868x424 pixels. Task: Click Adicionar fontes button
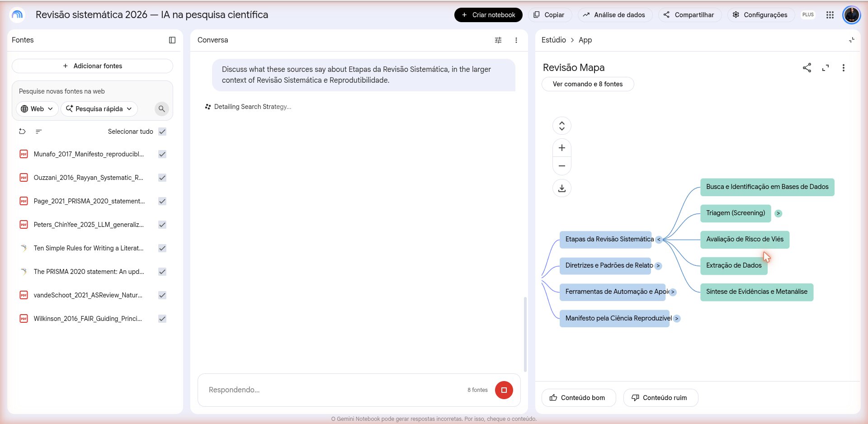point(92,66)
